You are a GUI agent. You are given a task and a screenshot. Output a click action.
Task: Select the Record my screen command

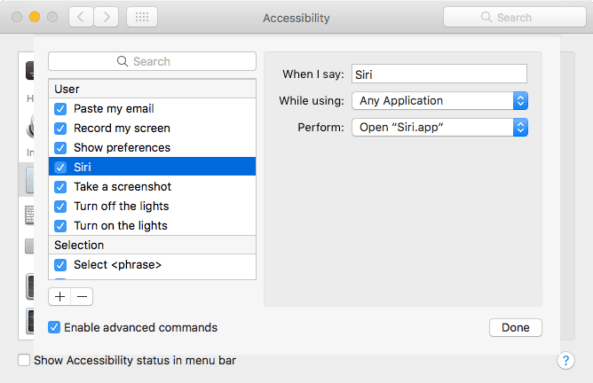(152, 128)
